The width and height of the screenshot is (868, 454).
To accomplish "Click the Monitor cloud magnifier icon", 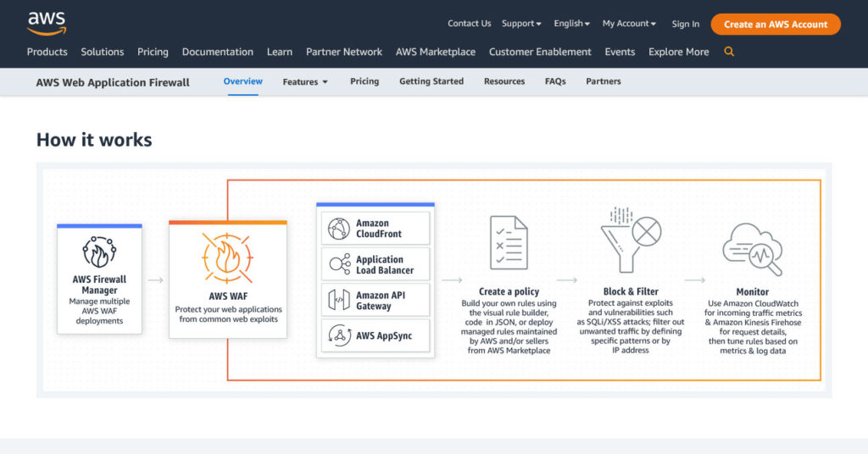I will click(x=753, y=249).
